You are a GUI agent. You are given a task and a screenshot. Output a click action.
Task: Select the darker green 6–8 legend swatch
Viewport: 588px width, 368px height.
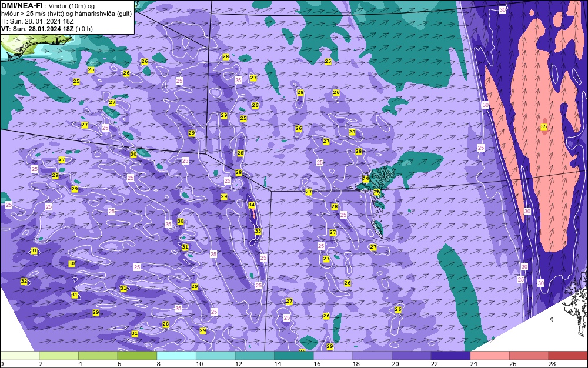pos(137,356)
